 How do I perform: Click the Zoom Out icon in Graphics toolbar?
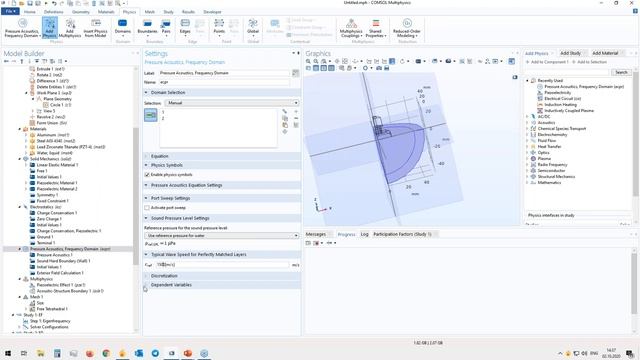coord(316,61)
